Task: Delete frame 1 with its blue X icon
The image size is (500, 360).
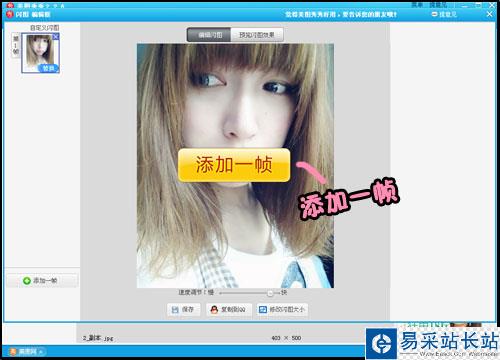Action: click(x=56, y=37)
